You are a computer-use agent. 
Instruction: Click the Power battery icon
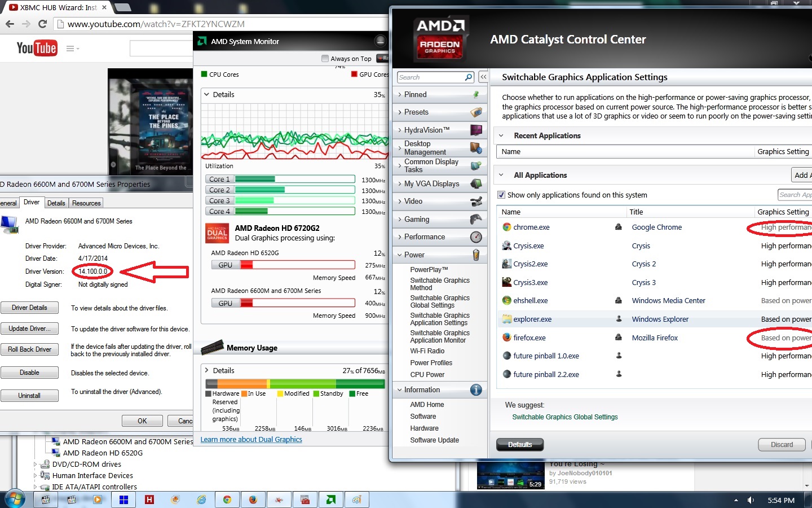(476, 255)
